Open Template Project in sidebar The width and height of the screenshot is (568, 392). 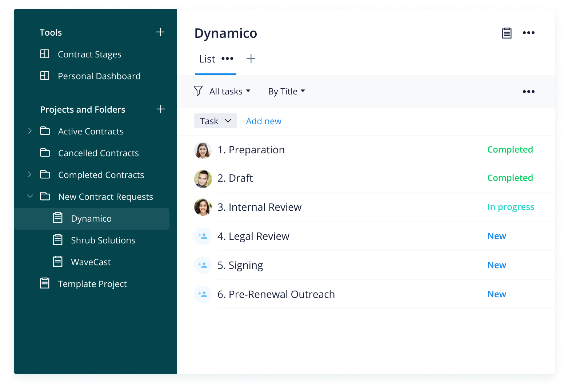(92, 284)
